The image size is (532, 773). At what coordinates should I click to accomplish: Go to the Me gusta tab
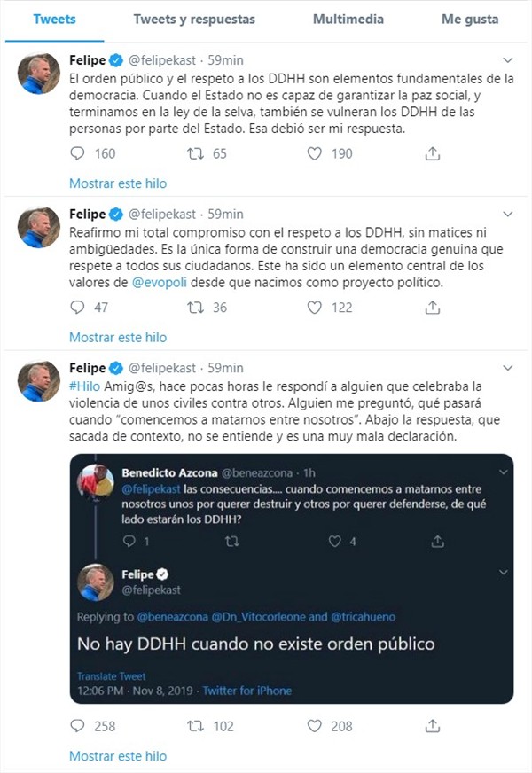click(x=470, y=19)
